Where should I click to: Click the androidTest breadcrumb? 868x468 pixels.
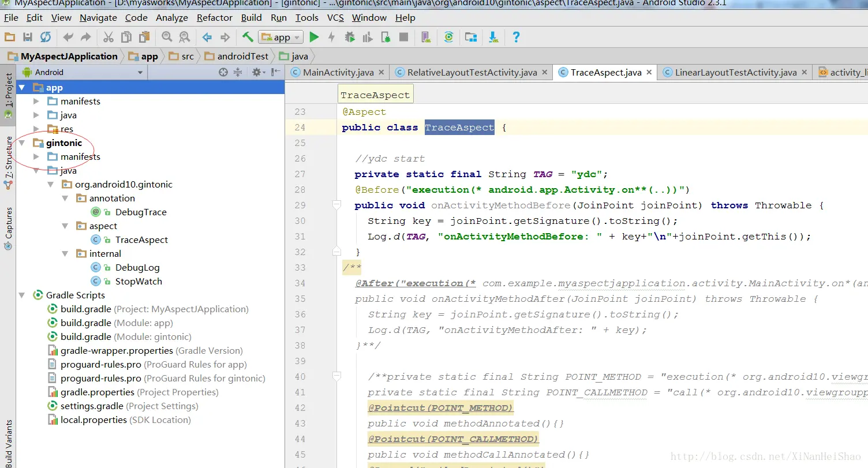coord(243,56)
